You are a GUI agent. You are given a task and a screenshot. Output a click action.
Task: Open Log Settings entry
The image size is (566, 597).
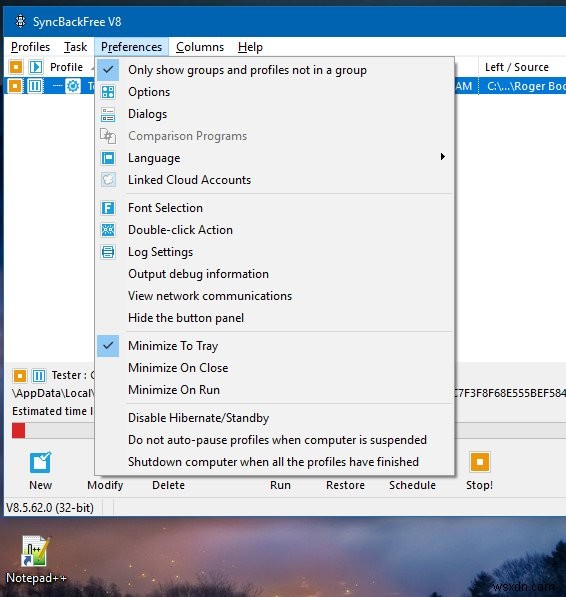coord(275,252)
